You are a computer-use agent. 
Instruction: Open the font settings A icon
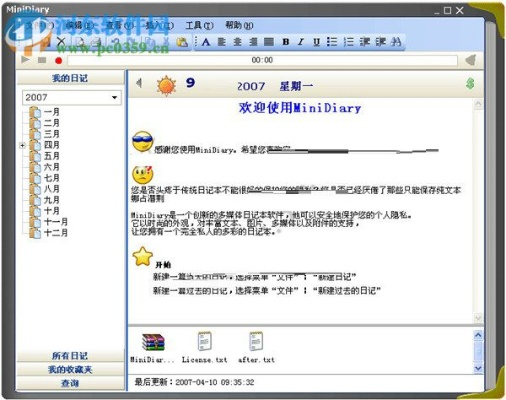[206, 42]
